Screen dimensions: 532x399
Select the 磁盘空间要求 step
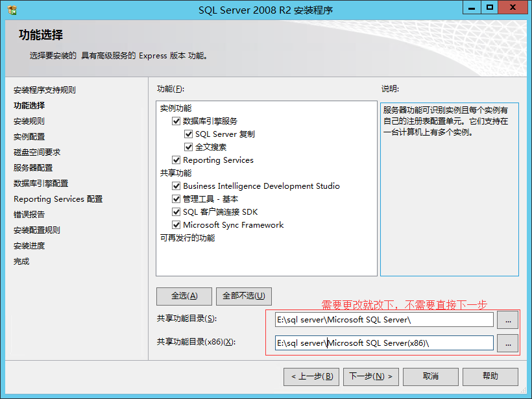pyautogui.click(x=37, y=152)
